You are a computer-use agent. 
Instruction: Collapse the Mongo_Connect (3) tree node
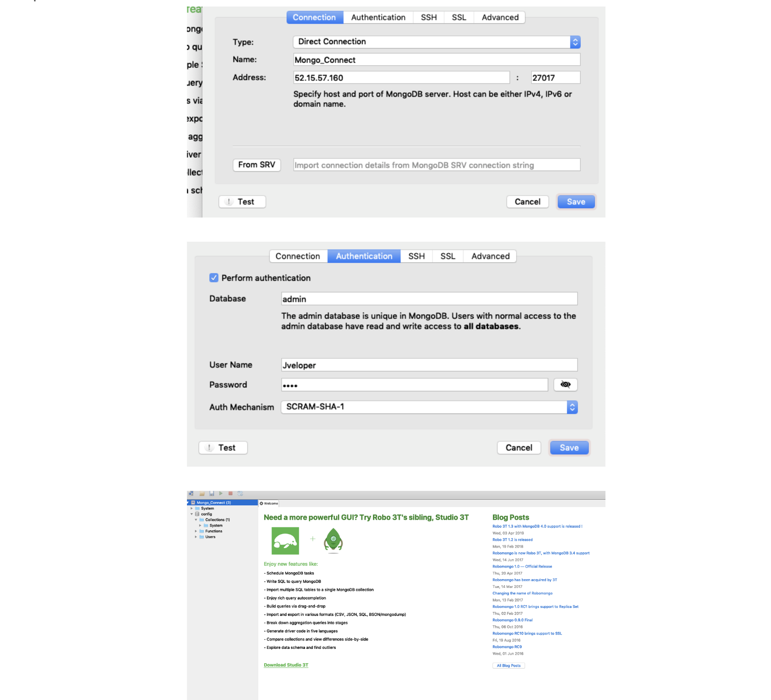(188, 503)
